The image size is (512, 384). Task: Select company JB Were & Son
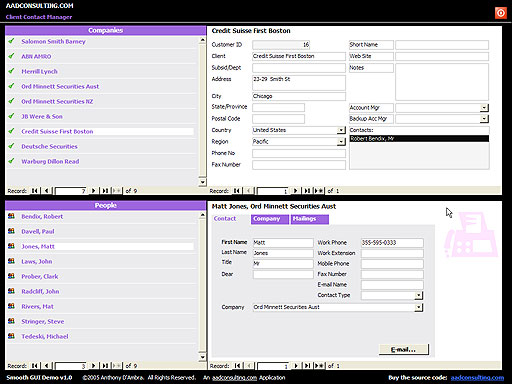(x=42, y=116)
